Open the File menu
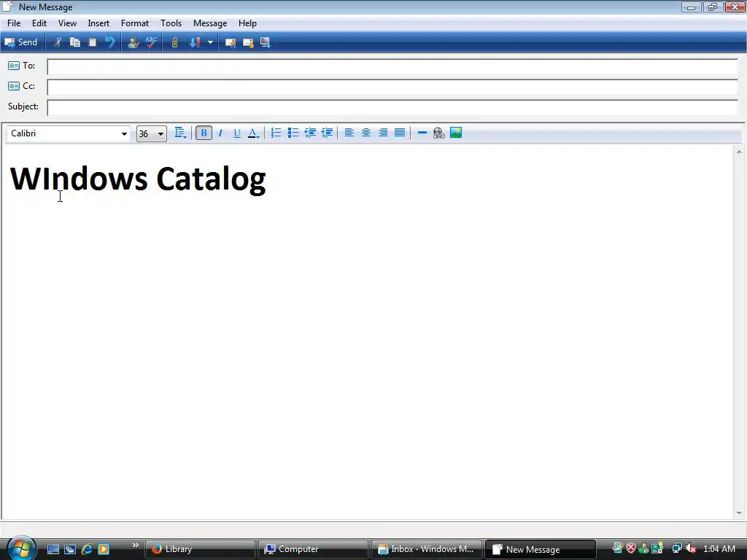Image resolution: width=747 pixels, height=560 pixels. (14, 23)
